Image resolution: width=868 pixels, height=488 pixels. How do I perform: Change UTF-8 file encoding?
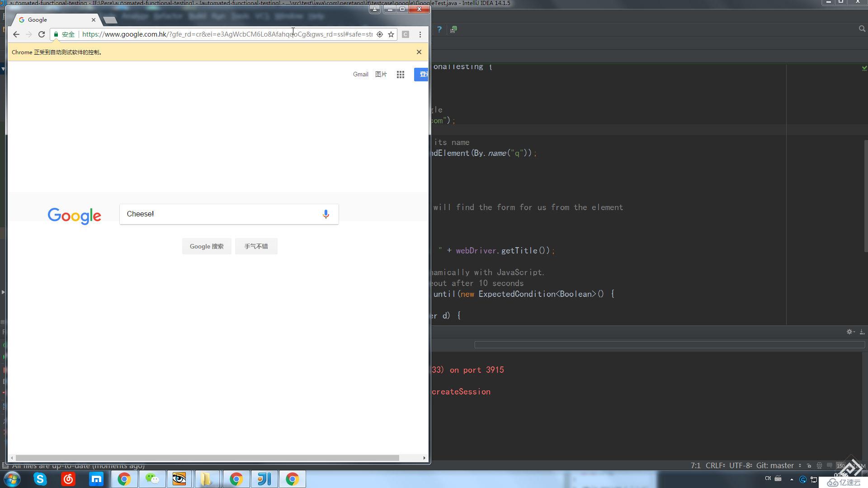tap(741, 465)
